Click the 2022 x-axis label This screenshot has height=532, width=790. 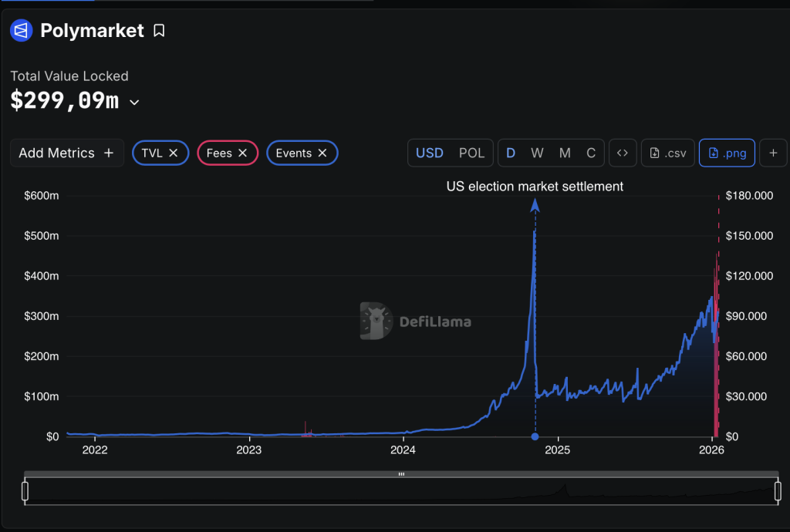(x=95, y=450)
